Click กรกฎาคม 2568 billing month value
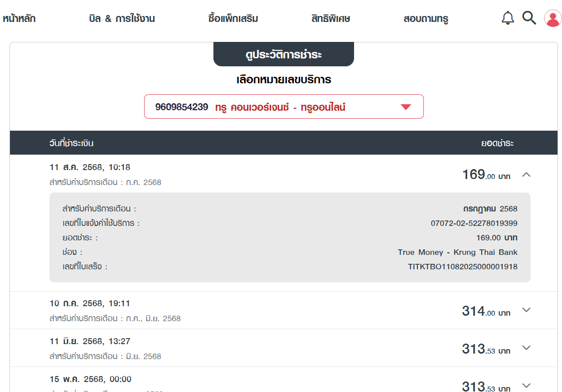 (x=490, y=209)
